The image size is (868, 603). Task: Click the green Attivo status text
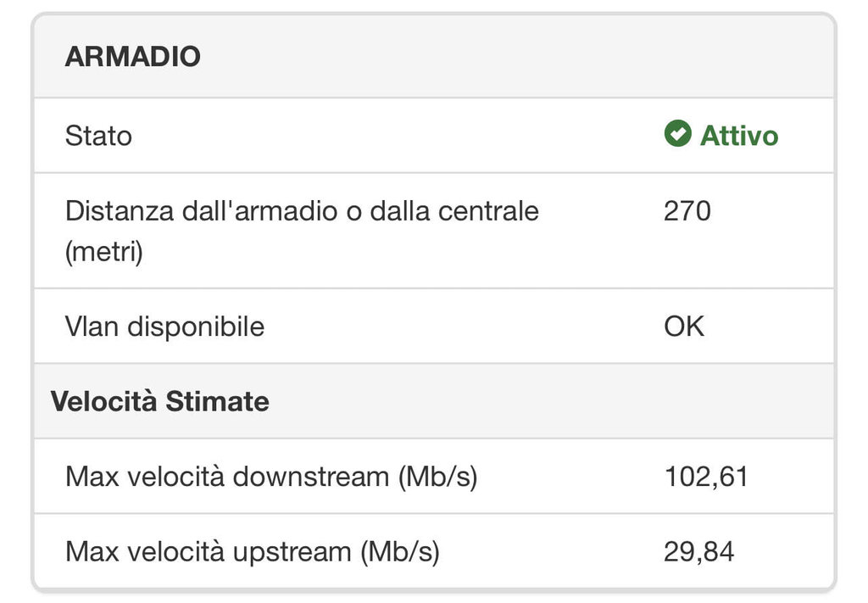tap(738, 136)
